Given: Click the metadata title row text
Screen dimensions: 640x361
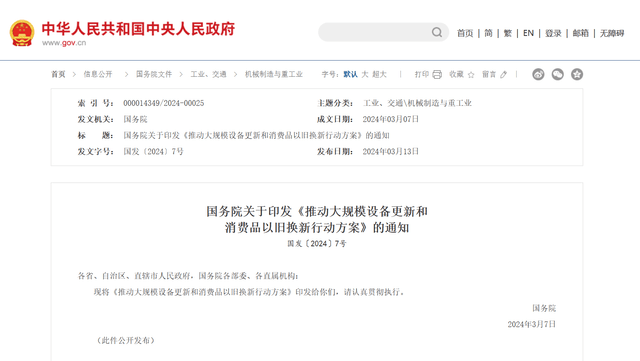Looking at the screenshot, I should pos(256,136).
